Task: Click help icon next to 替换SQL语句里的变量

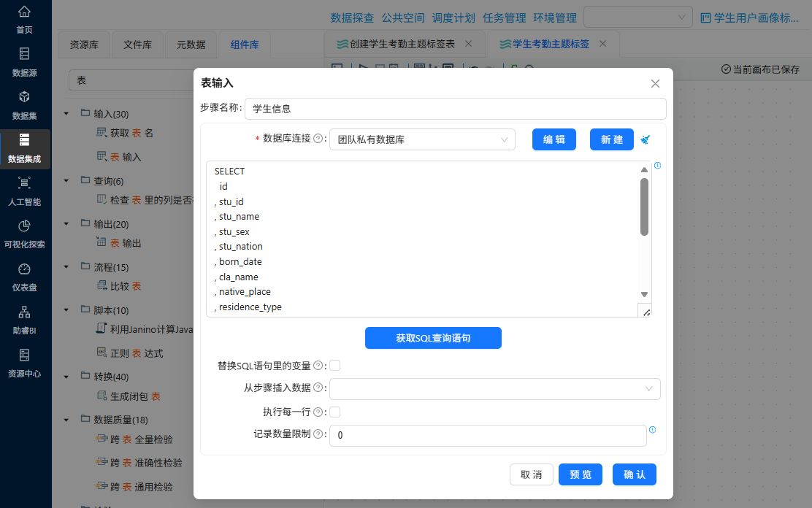Action: click(318, 366)
